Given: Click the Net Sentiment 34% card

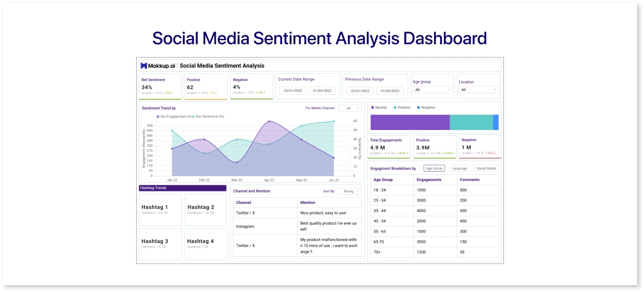Looking at the screenshot, I should pos(160,87).
